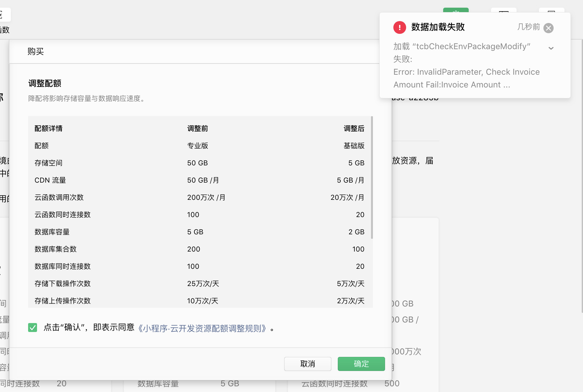
Task: Expand the tcbCheckEnvPackageModify error details chevron
Action: 551,48
